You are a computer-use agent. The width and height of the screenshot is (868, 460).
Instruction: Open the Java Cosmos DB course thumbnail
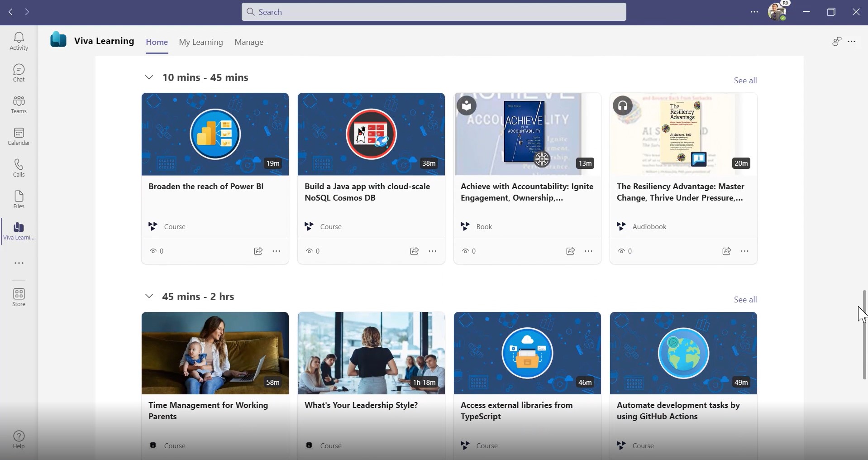click(371, 134)
